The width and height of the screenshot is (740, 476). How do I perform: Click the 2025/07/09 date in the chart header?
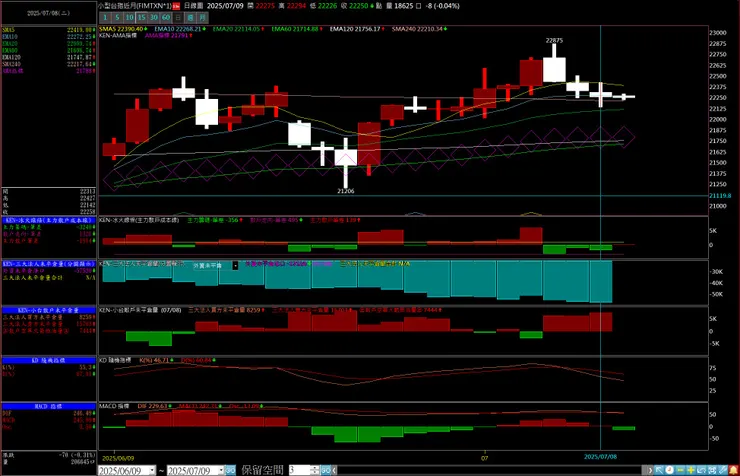[x=225, y=6]
